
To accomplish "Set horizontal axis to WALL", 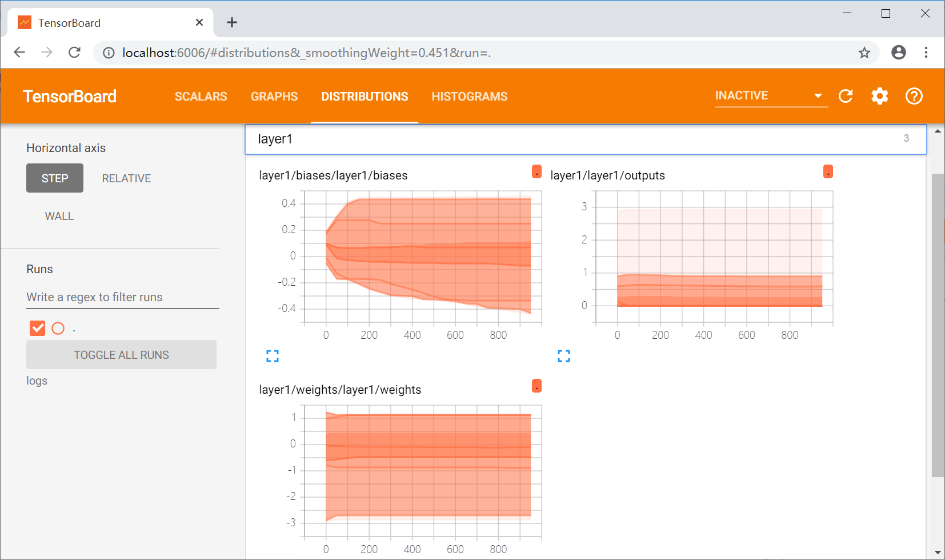I will pyautogui.click(x=59, y=216).
